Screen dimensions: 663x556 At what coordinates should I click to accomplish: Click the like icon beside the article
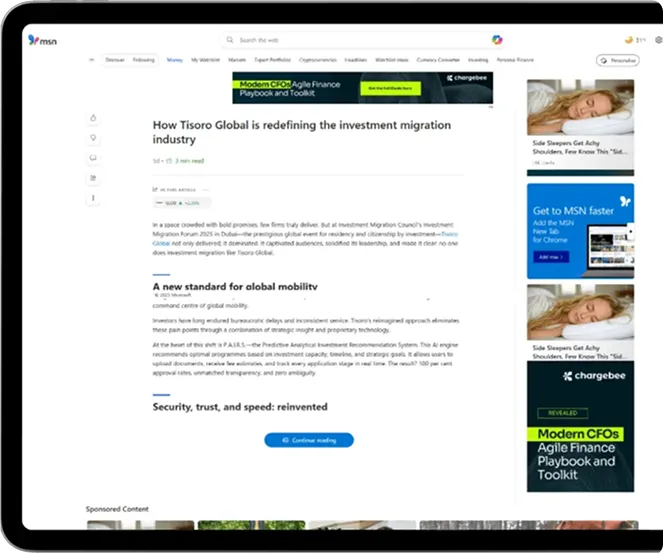click(x=93, y=118)
